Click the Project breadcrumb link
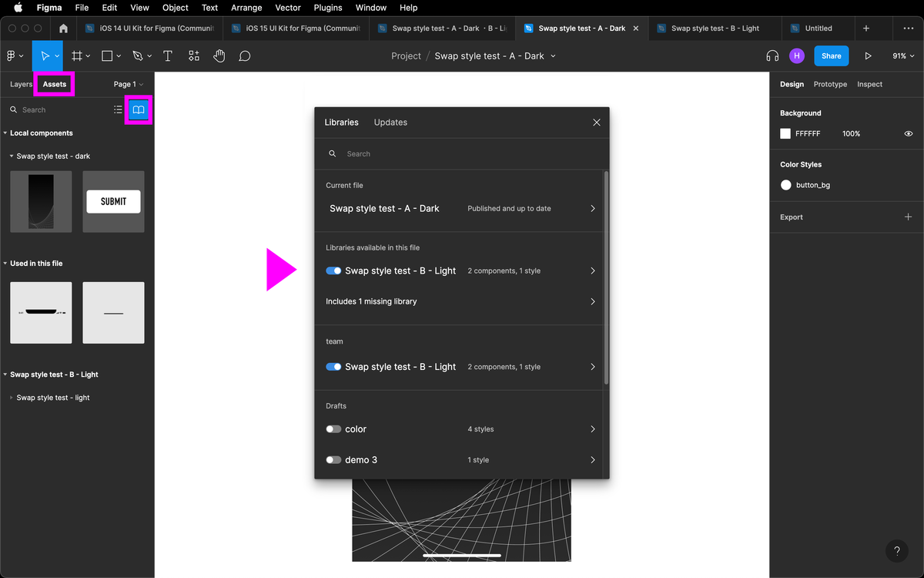 [x=406, y=56]
